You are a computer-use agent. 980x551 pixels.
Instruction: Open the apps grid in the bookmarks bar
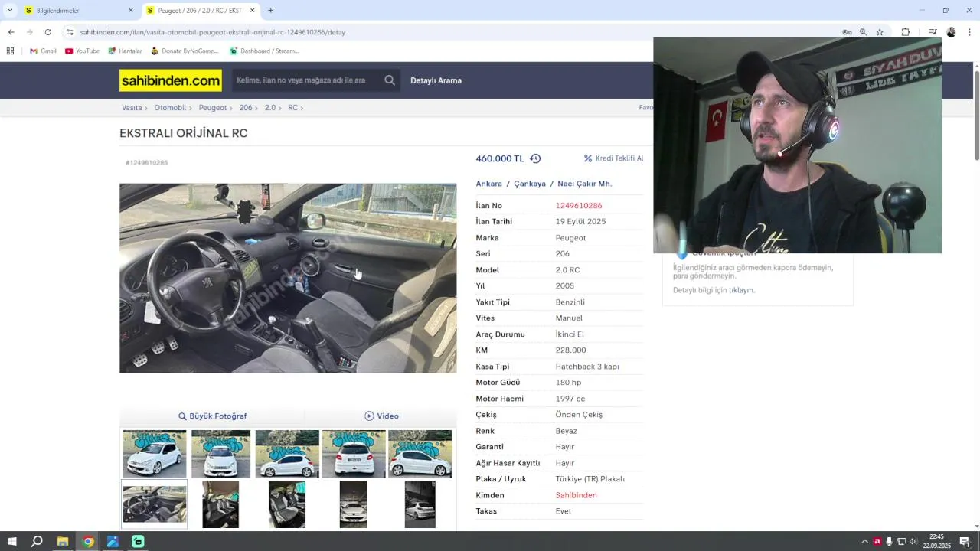tap(10, 51)
